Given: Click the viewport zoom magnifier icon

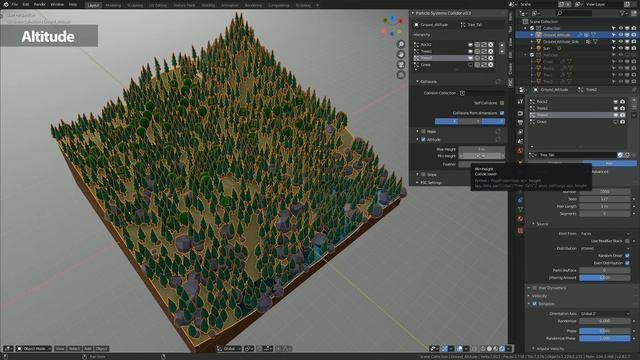Looking at the screenshot, I should [401, 44].
